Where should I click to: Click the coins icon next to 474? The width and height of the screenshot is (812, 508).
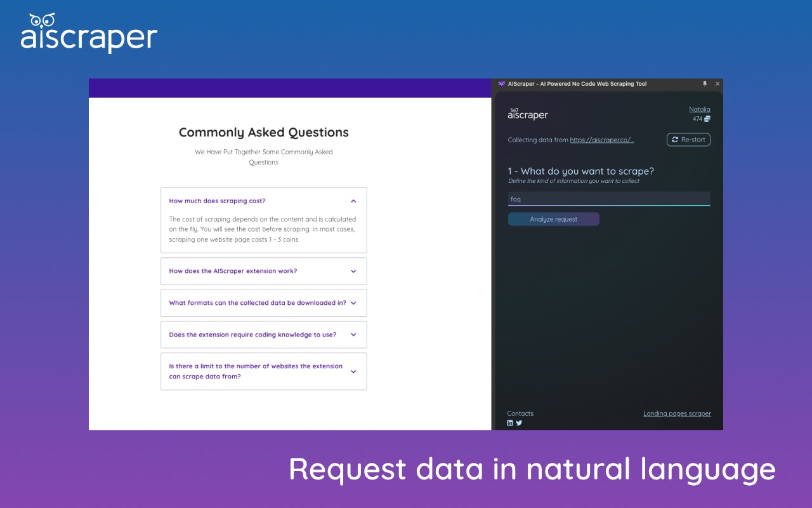click(x=707, y=119)
